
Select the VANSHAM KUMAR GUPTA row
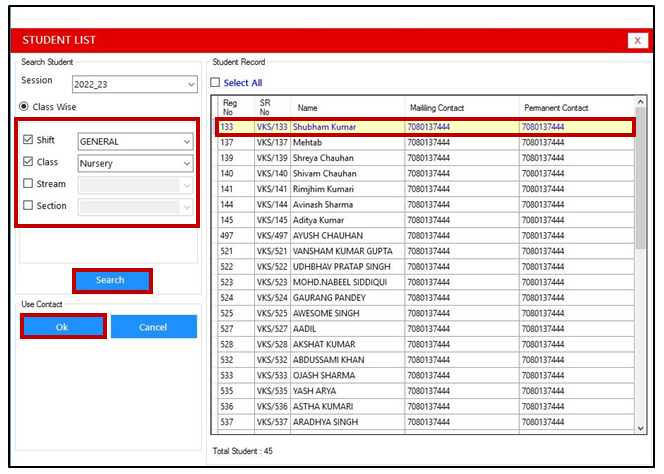426,251
